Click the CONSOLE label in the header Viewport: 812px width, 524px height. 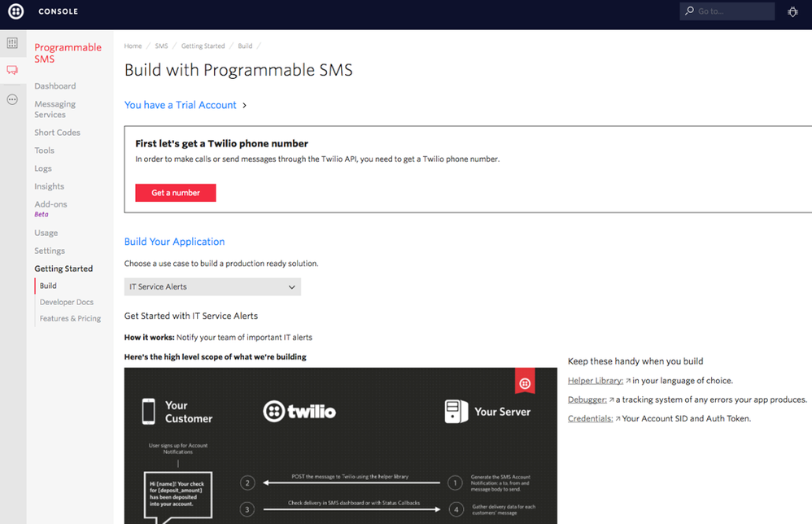click(x=58, y=11)
